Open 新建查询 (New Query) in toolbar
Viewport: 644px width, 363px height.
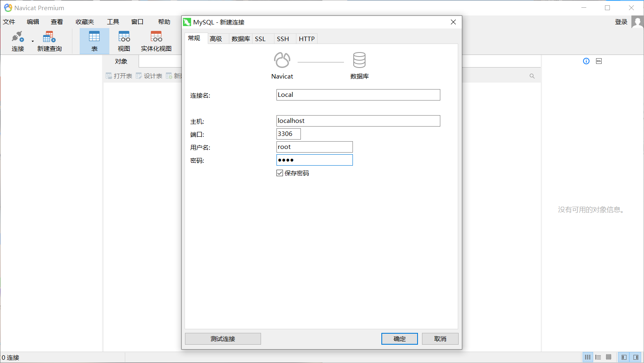[49, 41]
